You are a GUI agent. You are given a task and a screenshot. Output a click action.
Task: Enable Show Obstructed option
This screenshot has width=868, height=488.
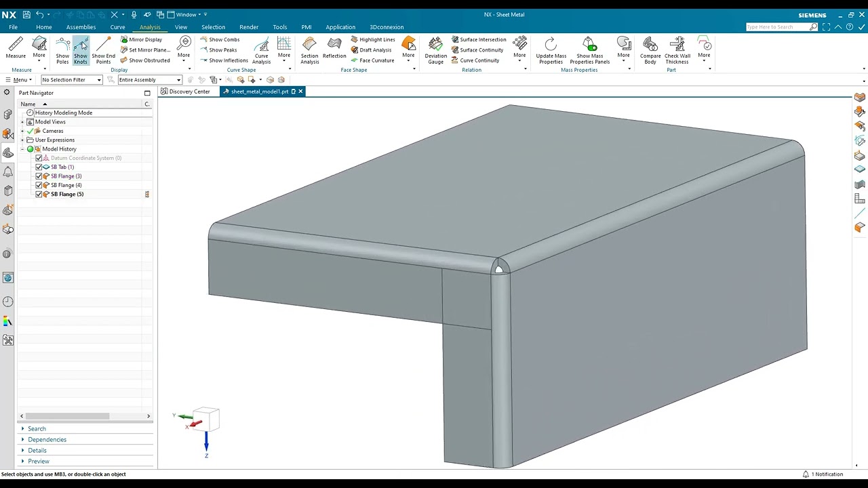pos(145,60)
